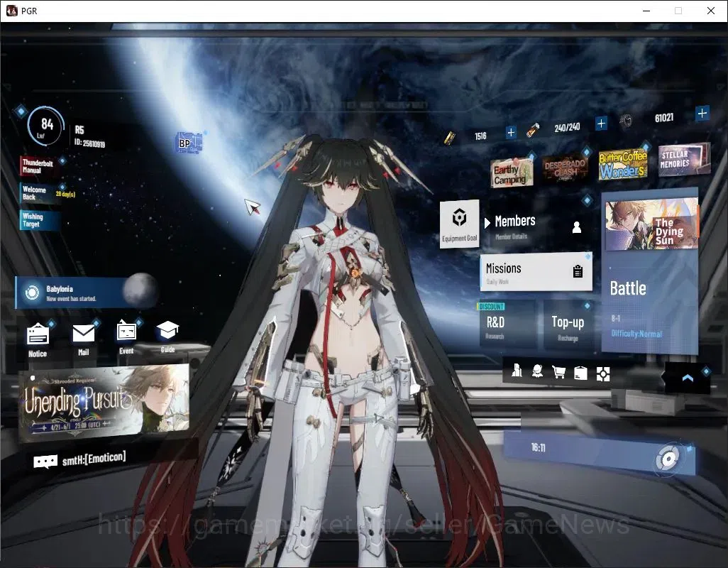The width and height of the screenshot is (728, 568).
Task: Click the serum vial currency icon
Action: [x=533, y=131]
